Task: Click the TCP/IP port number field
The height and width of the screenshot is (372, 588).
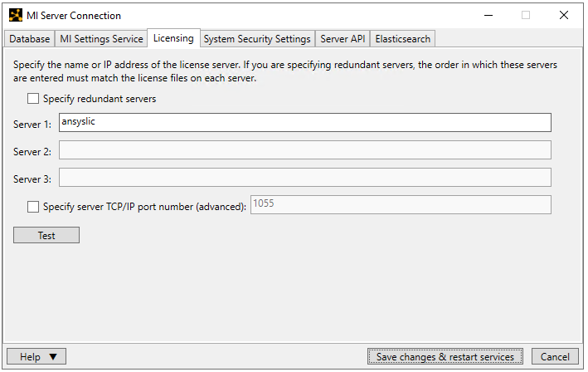Action: (x=400, y=205)
